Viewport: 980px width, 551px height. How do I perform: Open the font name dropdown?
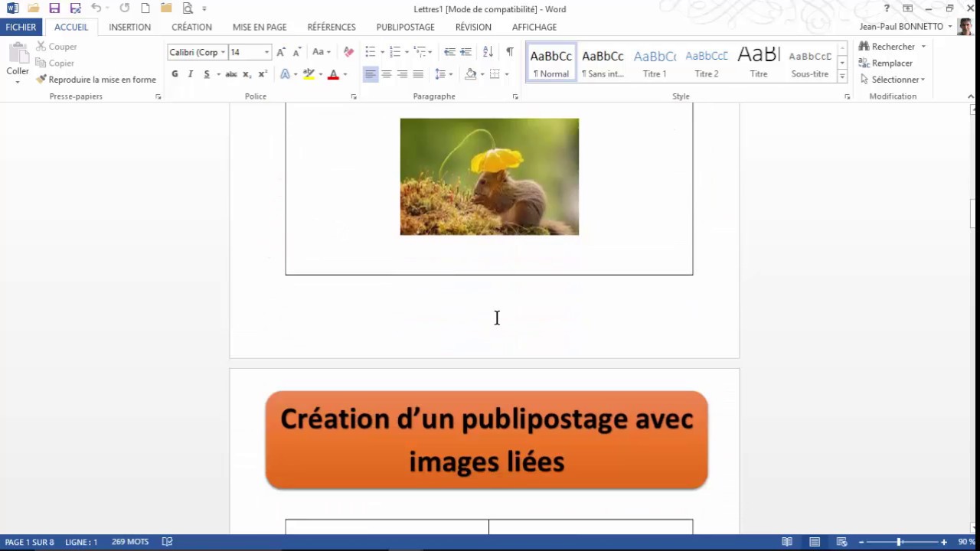[x=223, y=53]
